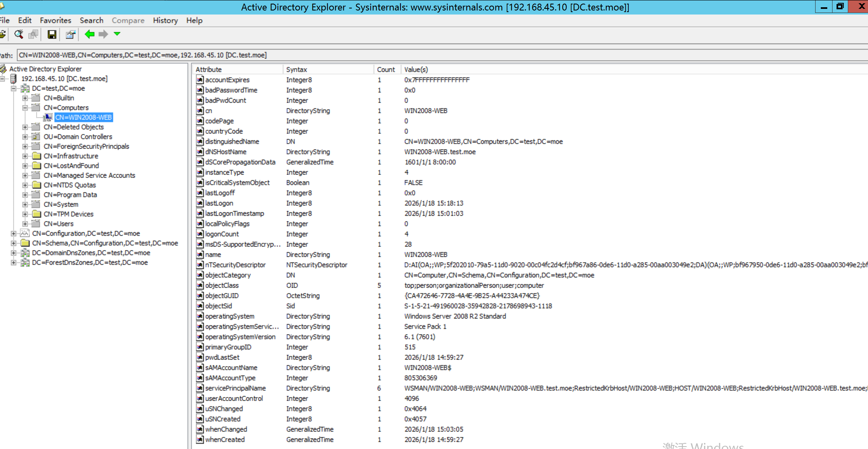
Task: Expand the CN=Users tree node
Action: [25, 224]
